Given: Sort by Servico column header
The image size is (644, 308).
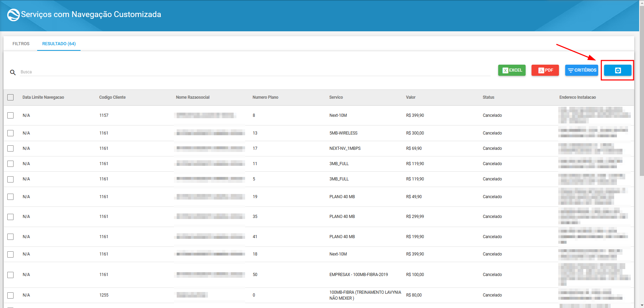Looking at the screenshot, I should pos(336,97).
